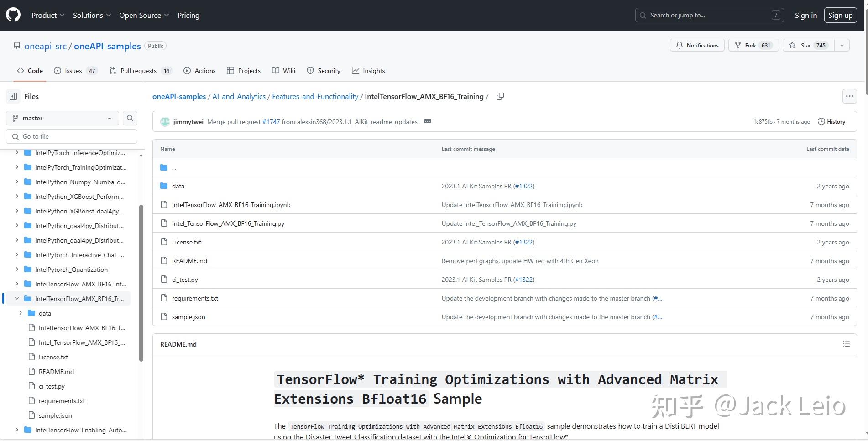The image size is (868, 441).
Task: Collapse the IntelTensorFlow_AMX_BF16_Tr... folder in tree
Action: tap(17, 299)
